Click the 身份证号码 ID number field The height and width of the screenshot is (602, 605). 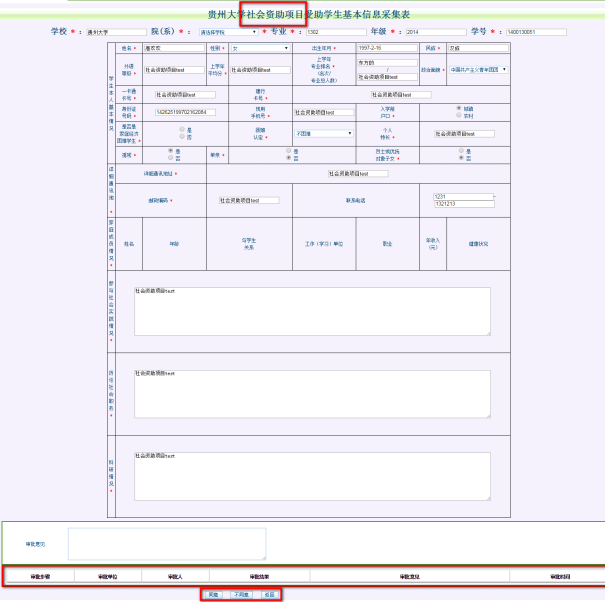coord(185,112)
